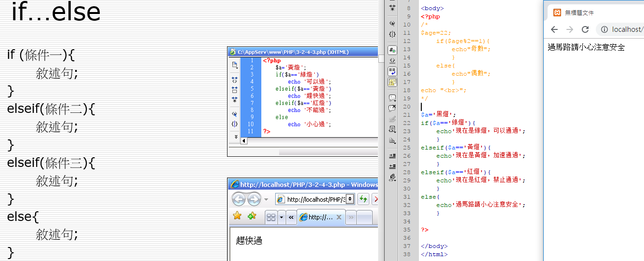Toggle line numbers in the code editor

(x=392, y=50)
